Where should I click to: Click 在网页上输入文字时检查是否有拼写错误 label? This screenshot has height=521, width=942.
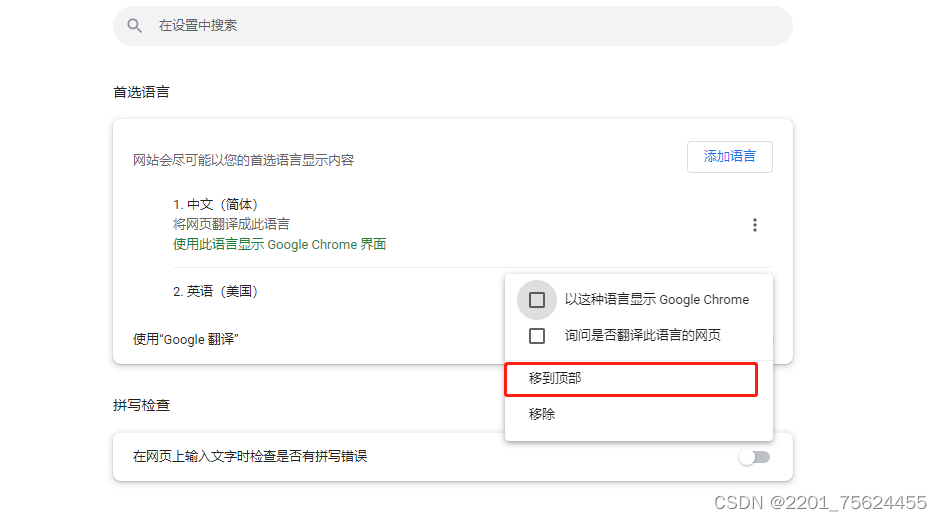[250, 457]
